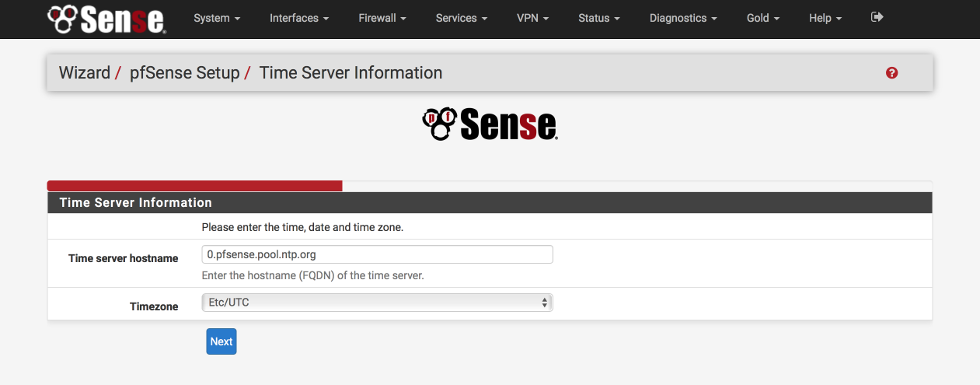This screenshot has height=385, width=980.
Task: Expand the Timezone Etc/UTC select box
Action: (377, 303)
